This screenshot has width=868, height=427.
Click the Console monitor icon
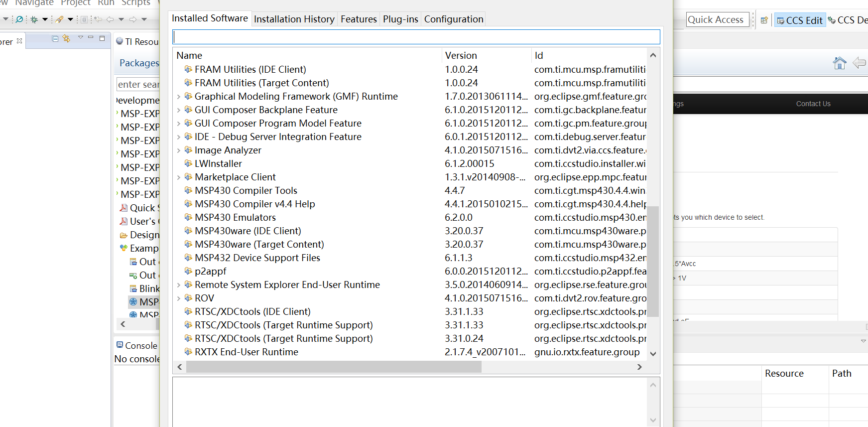[120, 345]
